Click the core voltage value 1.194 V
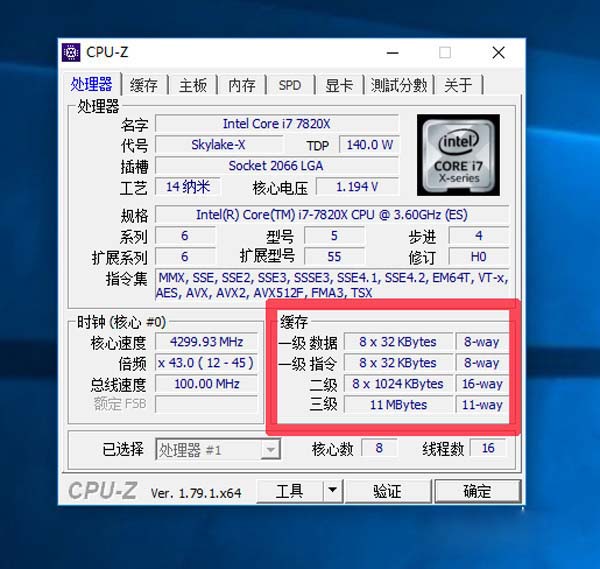The height and width of the screenshot is (569, 600). click(x=357, y=187)
